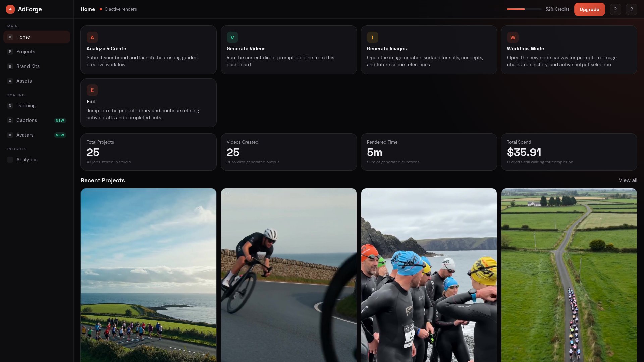Click the Home header title

point(88,9)
